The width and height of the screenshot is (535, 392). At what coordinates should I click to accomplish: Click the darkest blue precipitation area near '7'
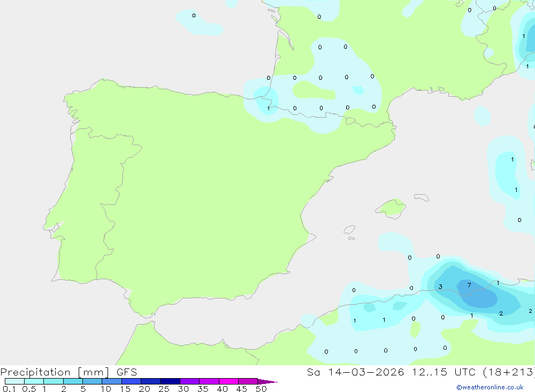[x=477, y=294]
